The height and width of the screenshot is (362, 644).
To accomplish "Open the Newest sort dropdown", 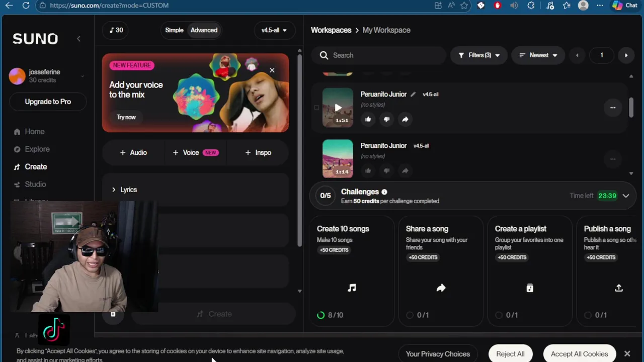I will coord(538,55).
